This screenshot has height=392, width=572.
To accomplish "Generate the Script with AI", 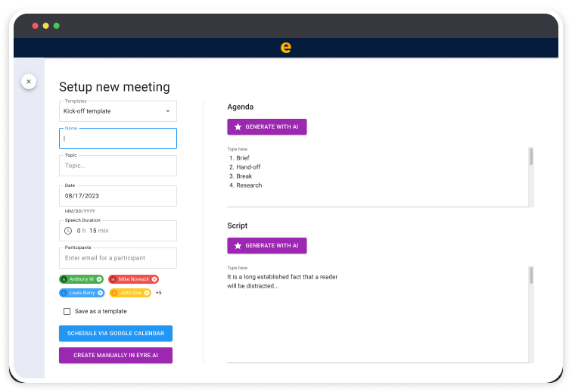I will 266,245.
